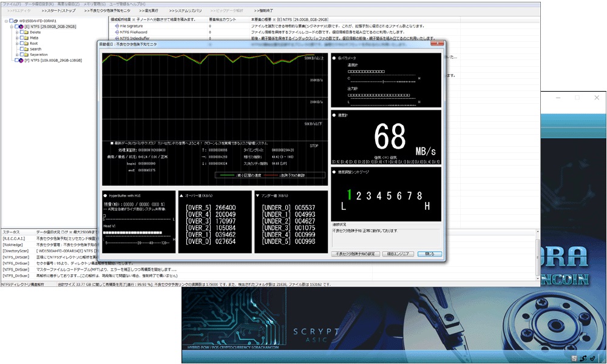The width and height of the screenshot is (607, 364).
Task: Open the ユーザ登録&ヘルプ(H) menu
Action: point(127,4)
